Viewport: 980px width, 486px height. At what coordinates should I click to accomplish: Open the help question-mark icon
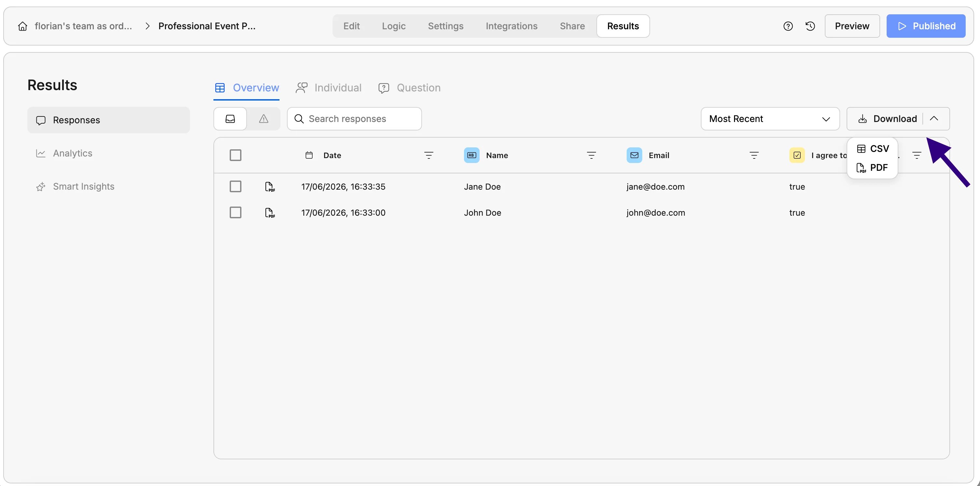788,26
